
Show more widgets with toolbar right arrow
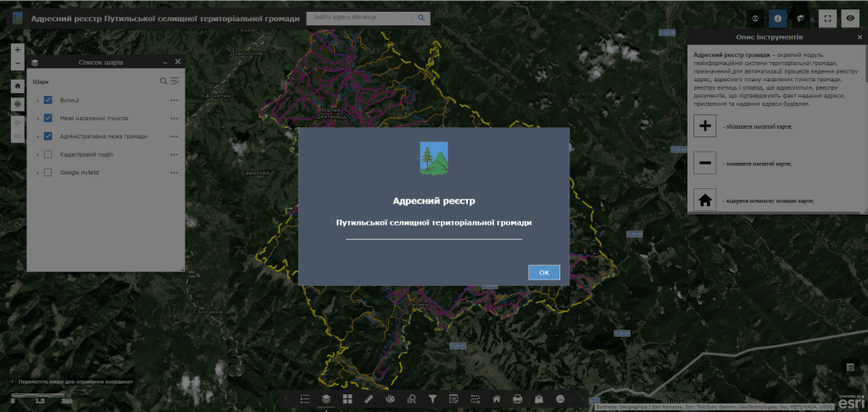[581, 398]
